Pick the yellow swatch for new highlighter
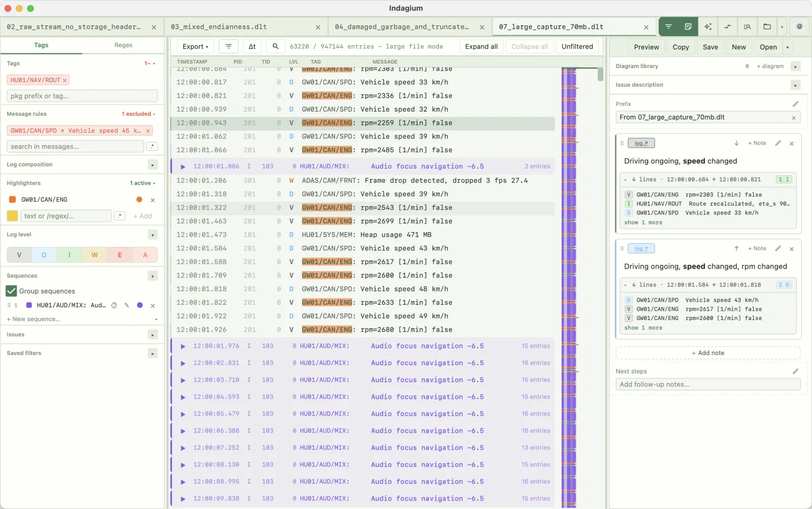This screenshot has width=812, height=509. [x=12, y=216]
